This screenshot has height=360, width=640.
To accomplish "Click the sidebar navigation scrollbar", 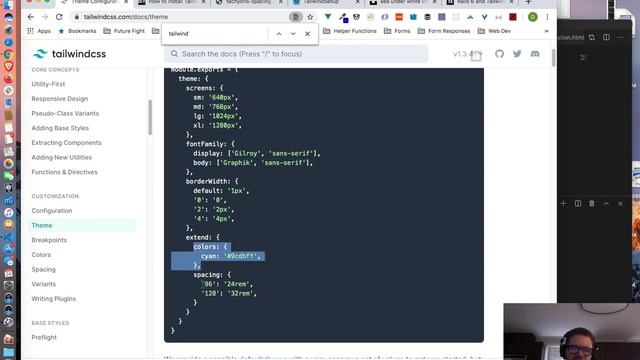I will coord(150,117).
